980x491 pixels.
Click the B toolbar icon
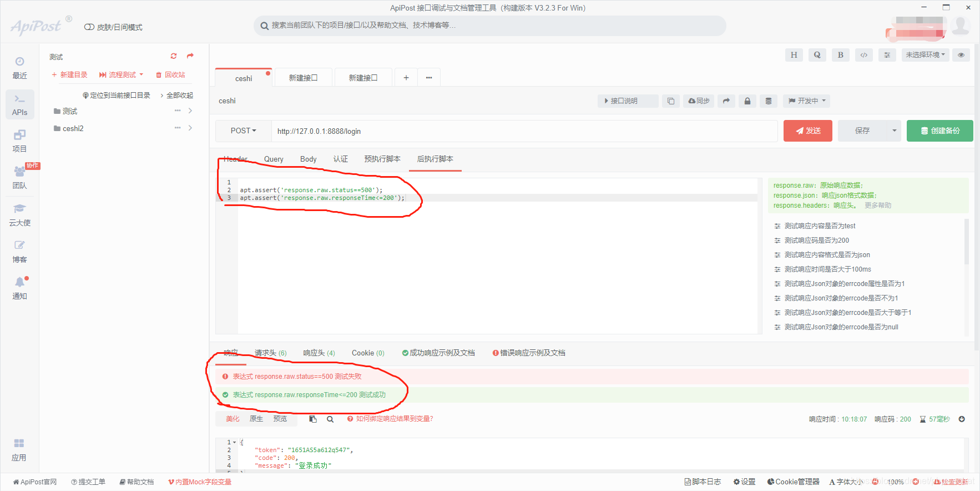[840, 55]
